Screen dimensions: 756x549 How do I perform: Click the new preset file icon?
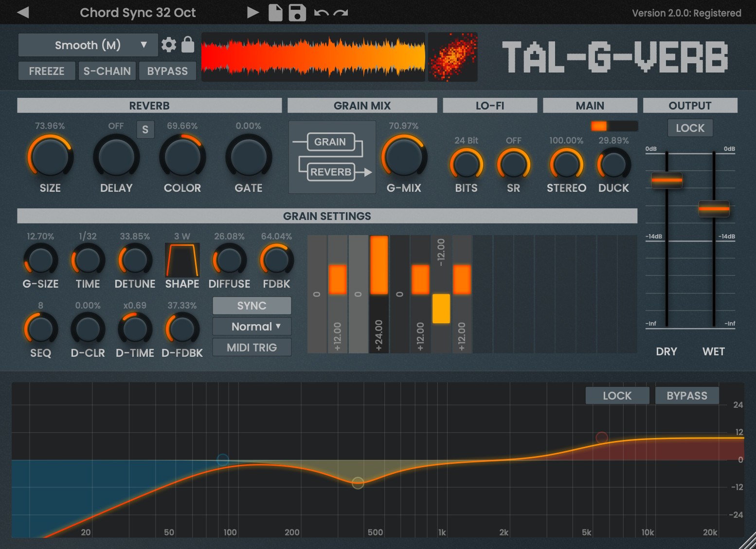tap(275, 13)
